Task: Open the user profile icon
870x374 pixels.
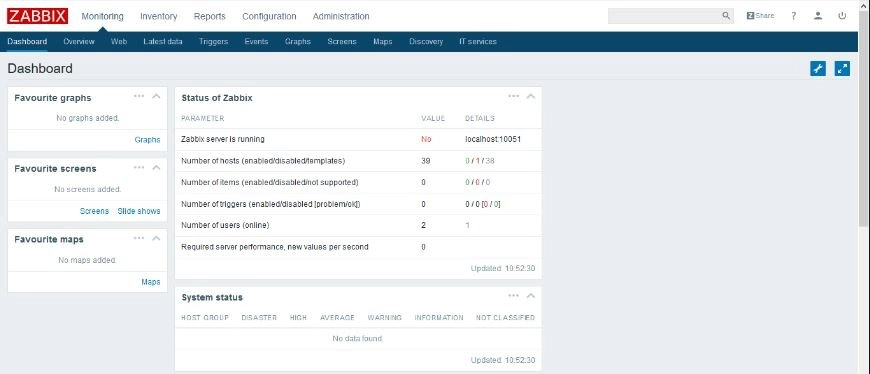Action: click(818, 16)
